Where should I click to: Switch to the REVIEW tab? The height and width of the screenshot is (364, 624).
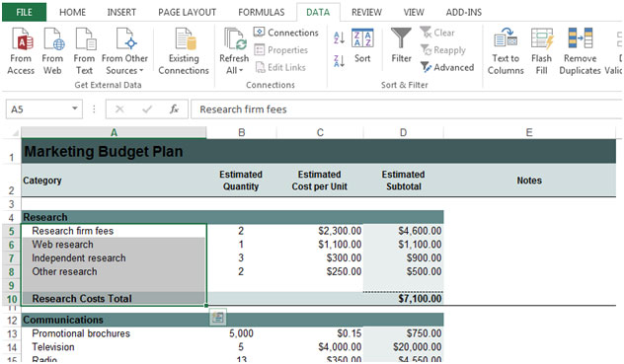366,13
